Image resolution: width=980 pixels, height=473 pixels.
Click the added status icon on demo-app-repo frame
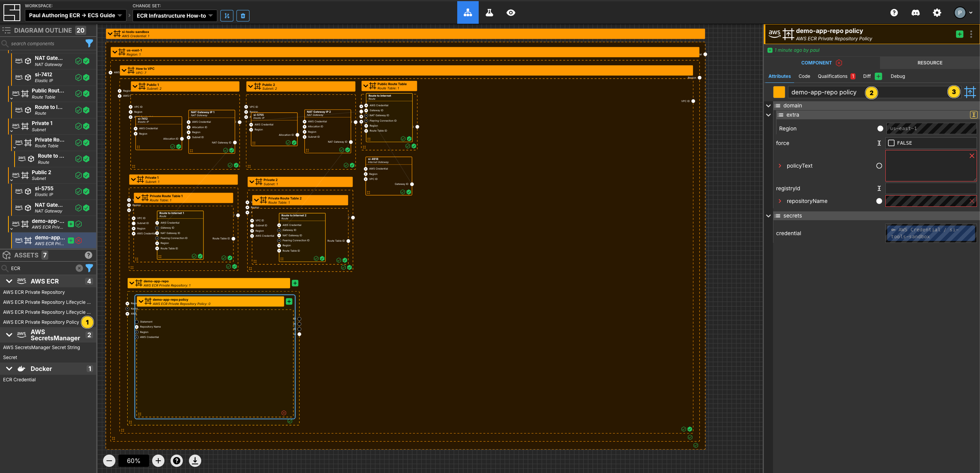(x=295, y=283)
